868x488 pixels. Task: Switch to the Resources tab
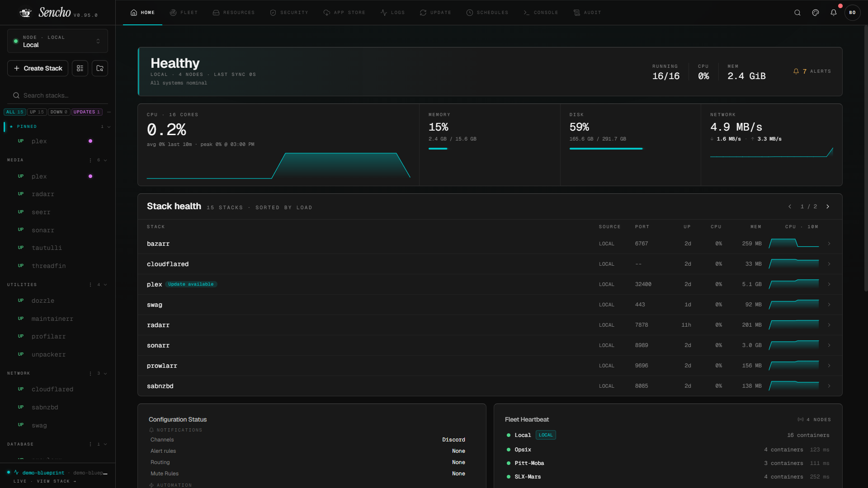click(x=234, y=13)
